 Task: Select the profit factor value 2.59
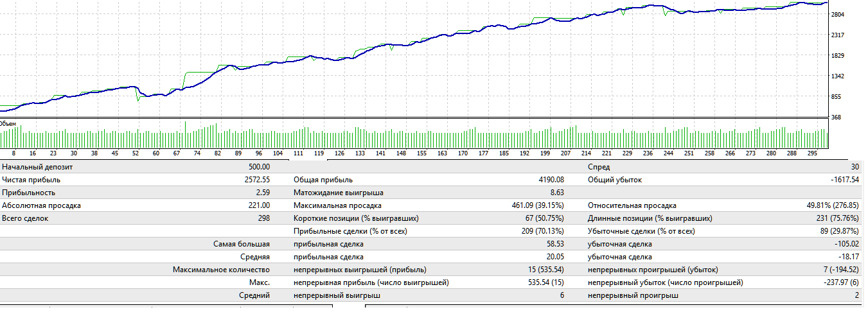(x=263, y=193)
